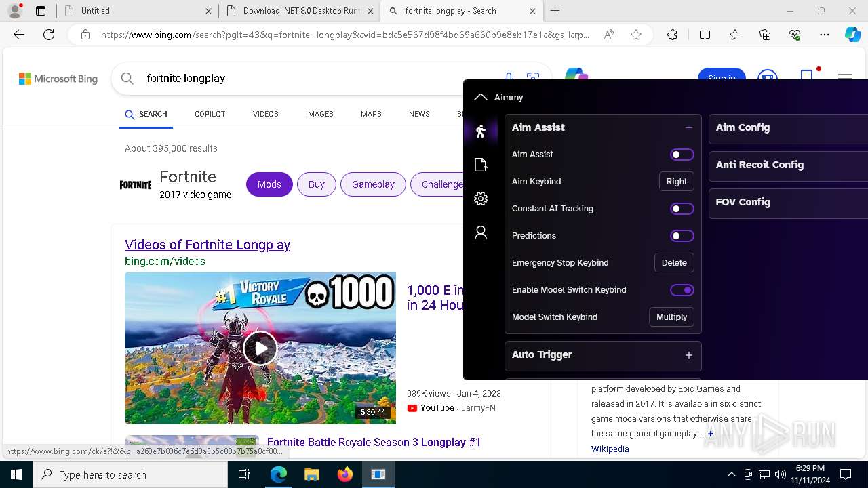
Task: Expand the FOV Config panel
Action: point(788,202)
